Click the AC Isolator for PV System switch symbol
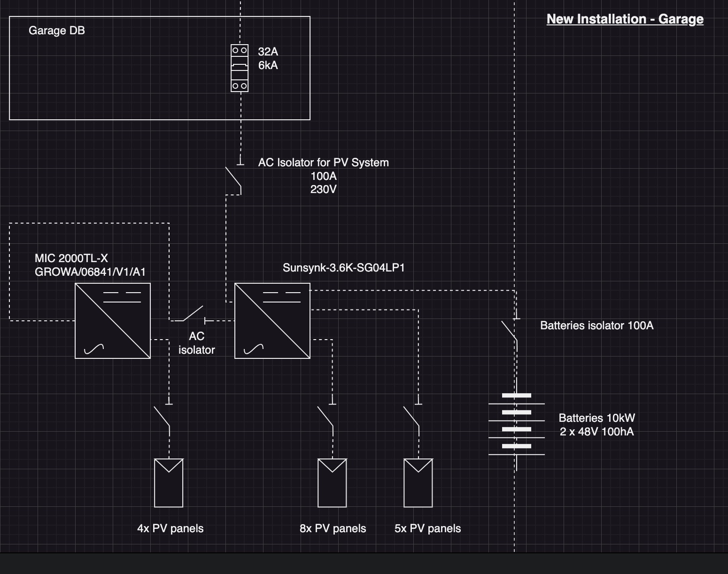 [233, 177]
